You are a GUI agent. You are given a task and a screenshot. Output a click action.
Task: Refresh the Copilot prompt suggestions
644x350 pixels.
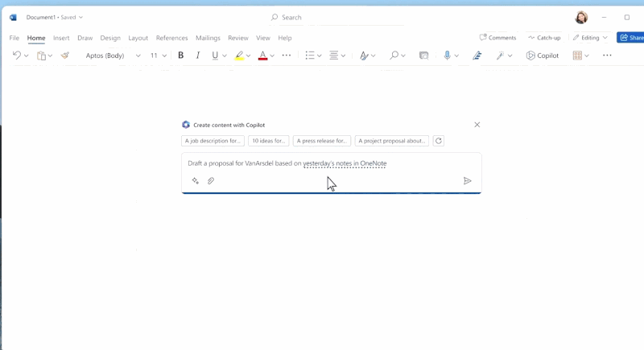point(438,141)
